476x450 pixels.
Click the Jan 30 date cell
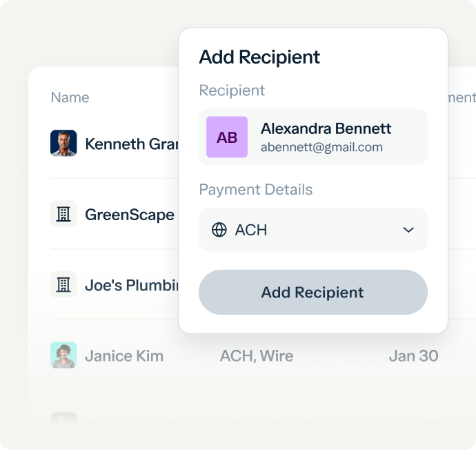413,356
